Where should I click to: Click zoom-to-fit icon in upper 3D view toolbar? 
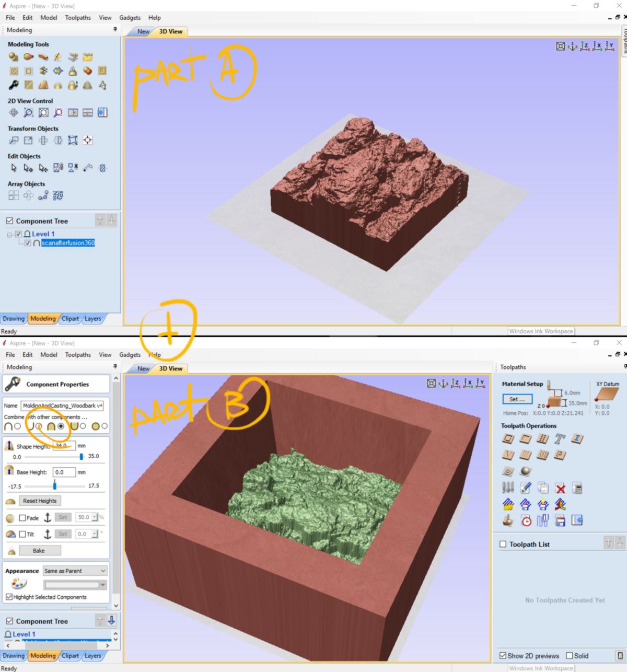[x=560, y=47]
